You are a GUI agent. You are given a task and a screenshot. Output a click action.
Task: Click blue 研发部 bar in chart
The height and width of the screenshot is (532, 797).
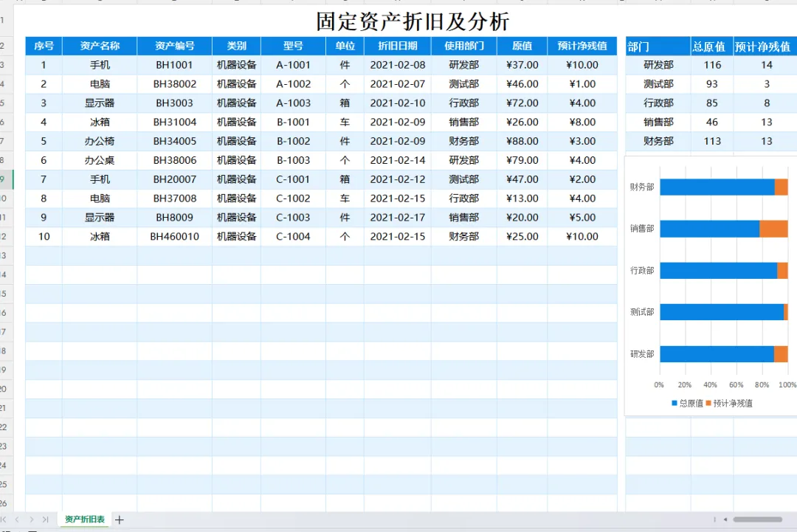click(x=717, y=354)
